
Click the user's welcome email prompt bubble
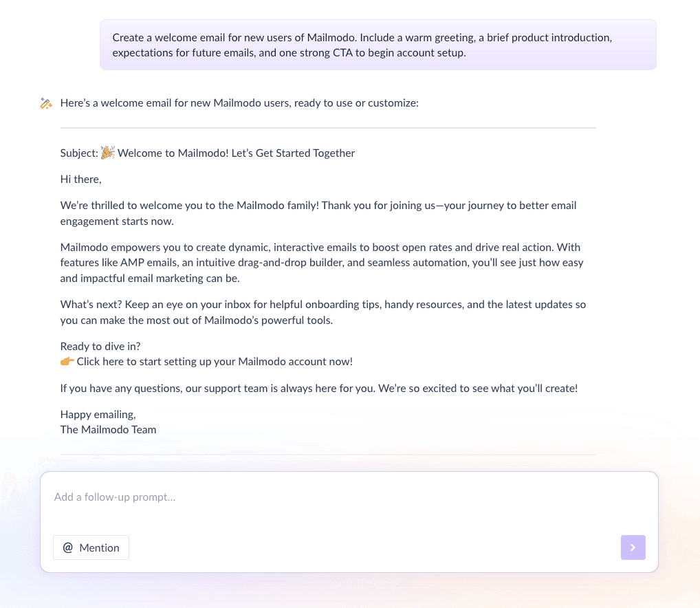pyautogui.click(x=378, y=45)
